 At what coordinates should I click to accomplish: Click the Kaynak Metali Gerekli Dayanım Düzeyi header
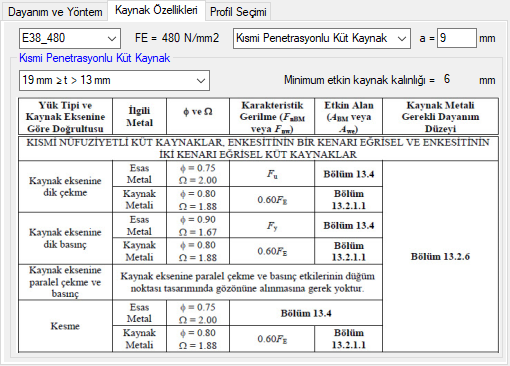tap(440, 117)
